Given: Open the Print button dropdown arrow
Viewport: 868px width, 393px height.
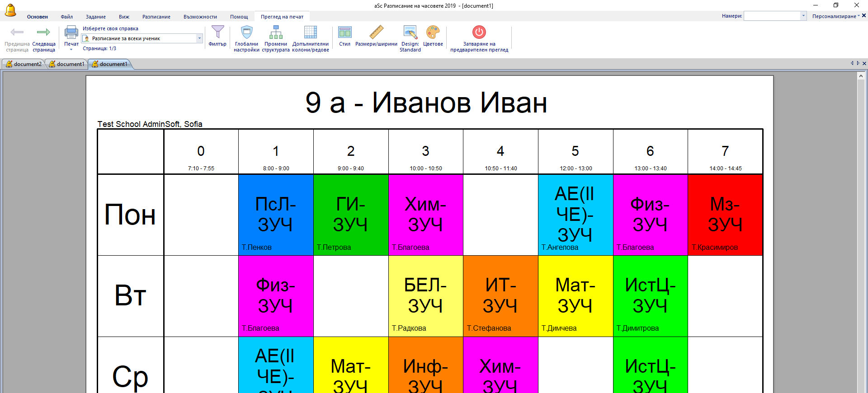Looking at the screenshot, I should pyautogui.click(x=71, y=50).
